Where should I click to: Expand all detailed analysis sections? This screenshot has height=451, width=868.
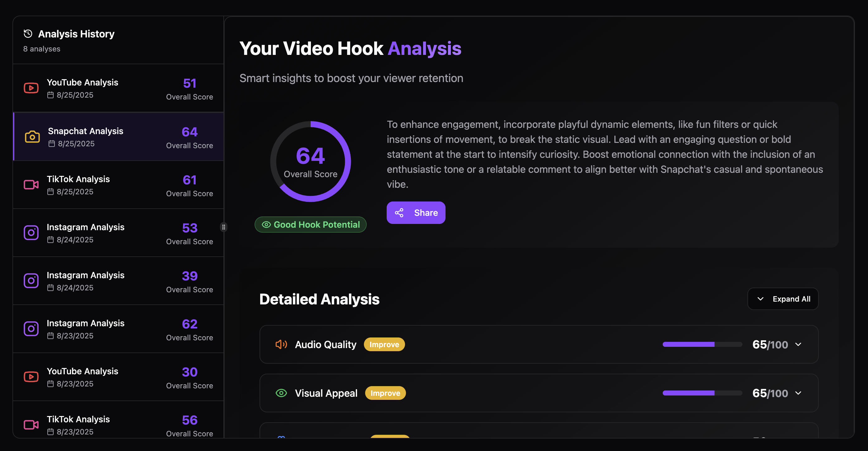(x=783, y=299)
